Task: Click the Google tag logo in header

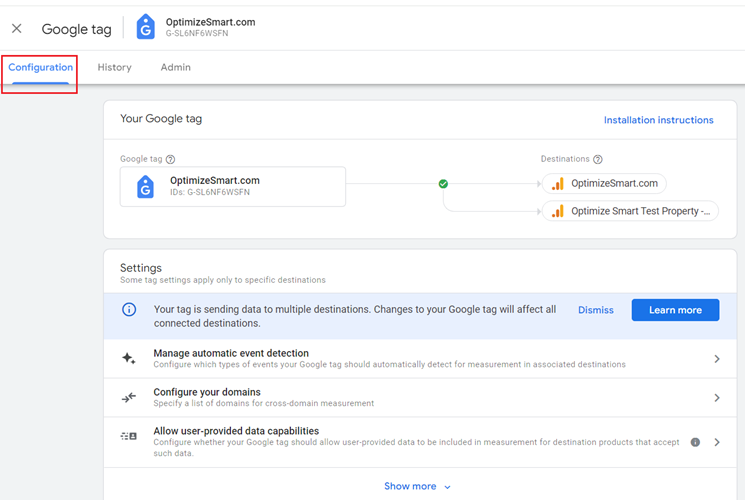Action: (x=145, y=27)
